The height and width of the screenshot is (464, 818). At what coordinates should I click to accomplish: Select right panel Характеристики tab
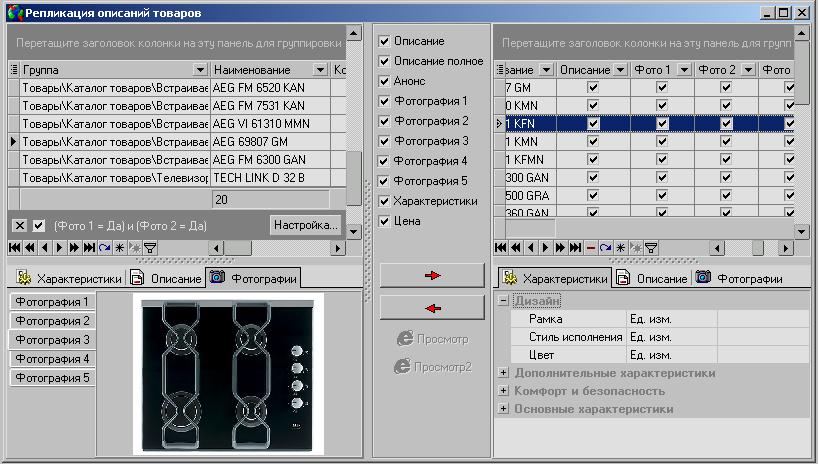[x=555, y=278]
